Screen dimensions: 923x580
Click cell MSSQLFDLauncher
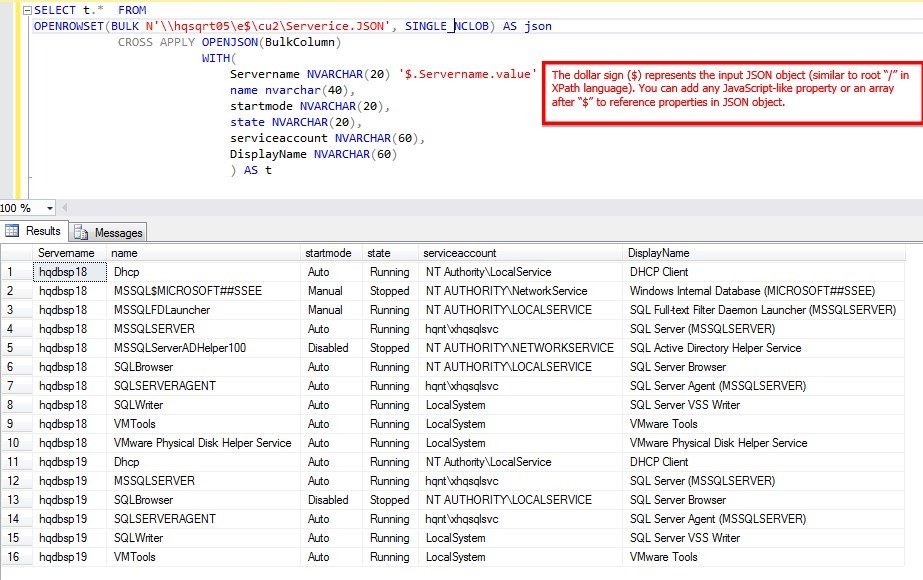coord(203,310)
